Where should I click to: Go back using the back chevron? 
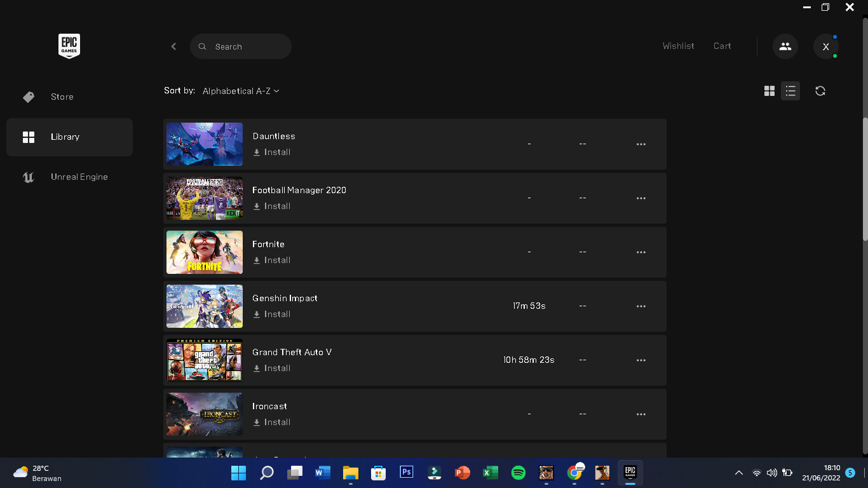173,46
